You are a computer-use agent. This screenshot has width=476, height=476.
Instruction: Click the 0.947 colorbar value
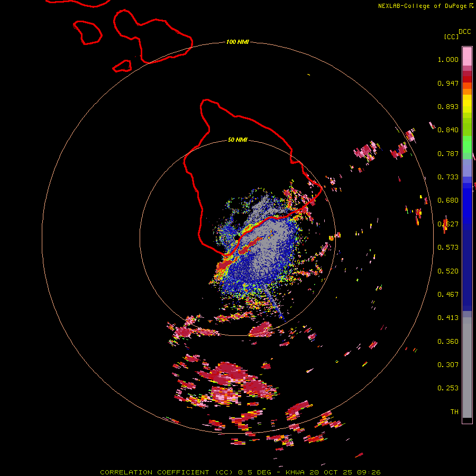pos(448,83)
